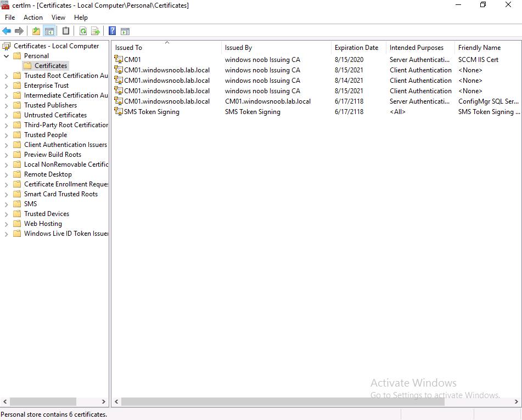Click the certificate list horizontal scrollbar thumb
522x420 pixels.
pyautogui.click(x=283, y=401)
